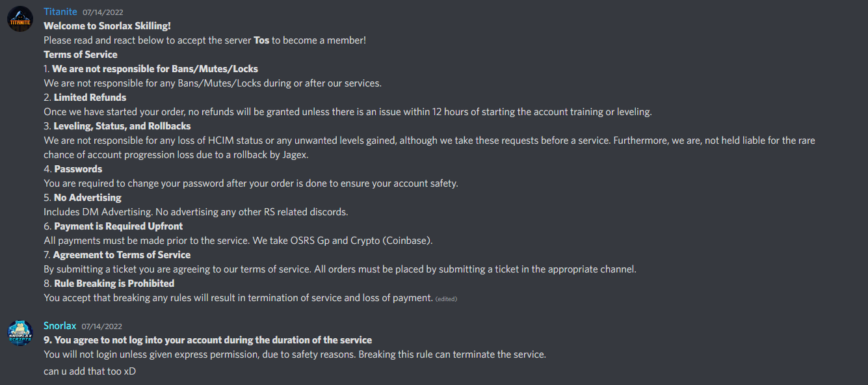Click the "can u add that too xD" message
This screenshot has width=868, height=385.
point(90,371)
